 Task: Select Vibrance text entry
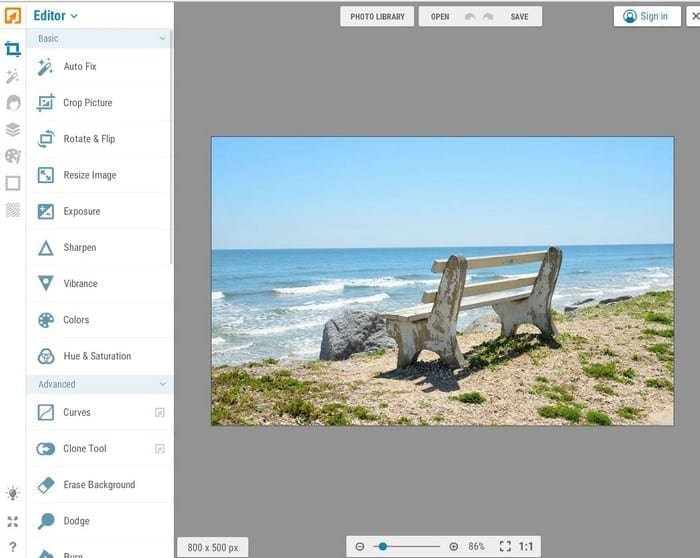click(x=80, y=283)
